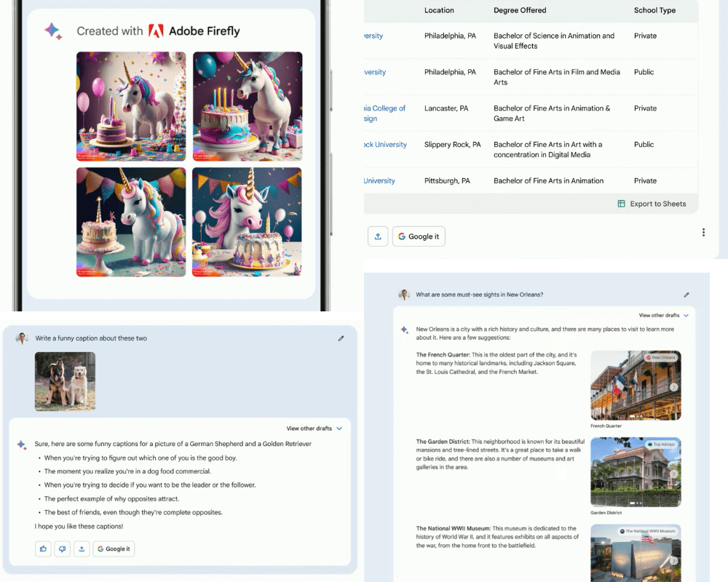Open the unicorn image with balloons and a purple cake
This screenshot has height=582, width=728.
[x=131, y=106]
